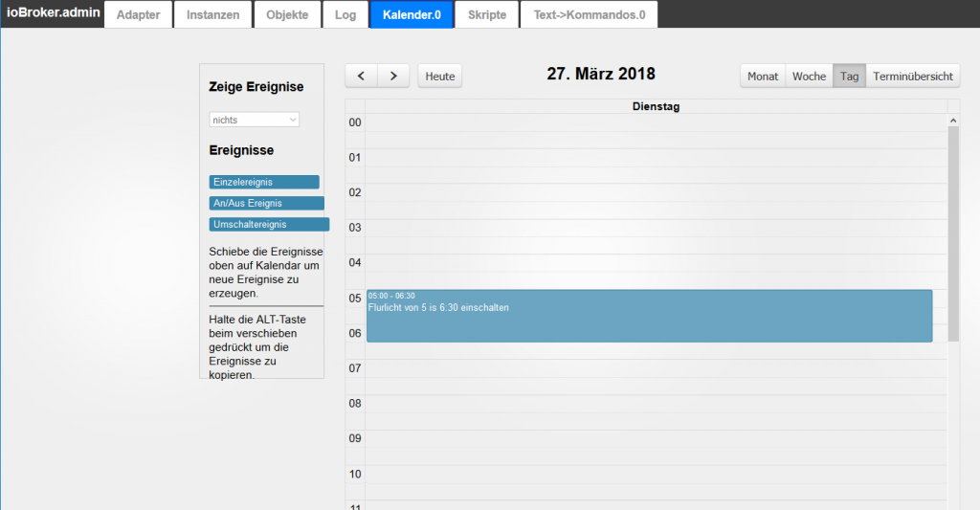Click the Einzelereignis event template
Screen dimensions: 980x510
(264, 182)
